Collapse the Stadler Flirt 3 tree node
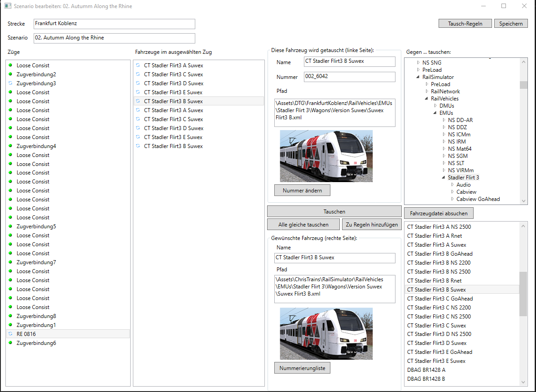This screenshot has height=392, width=536. pyautogui.click(x=444, y=178)
